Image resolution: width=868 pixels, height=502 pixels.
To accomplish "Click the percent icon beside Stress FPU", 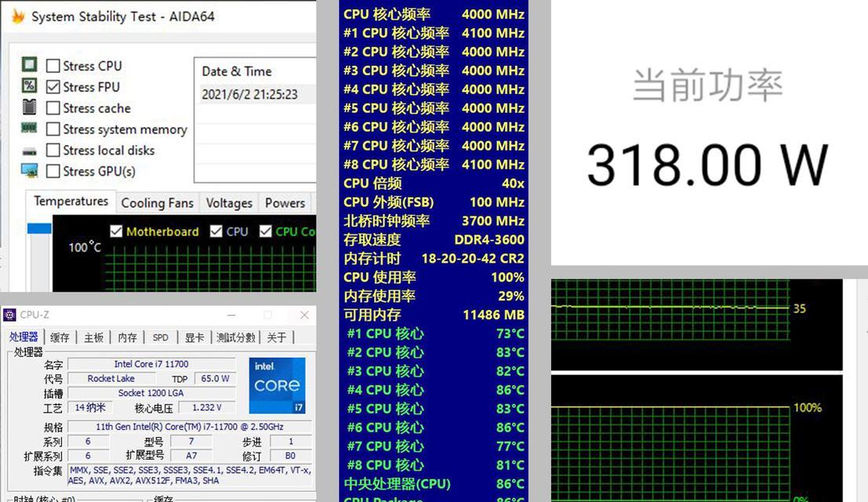I will point(29,85).
